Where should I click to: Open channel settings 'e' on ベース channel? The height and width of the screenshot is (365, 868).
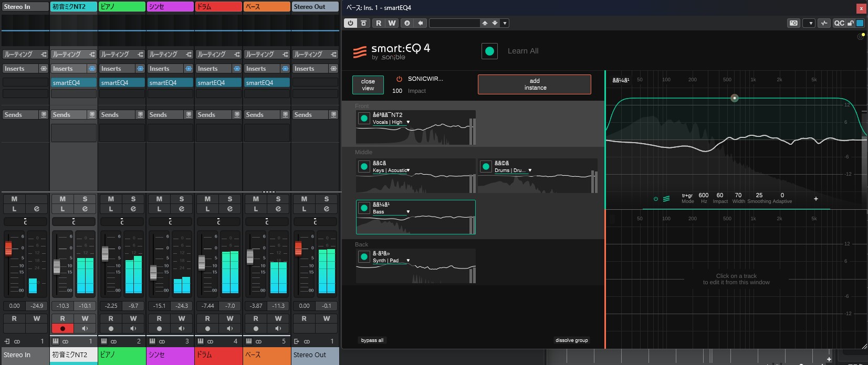[278, 209]
